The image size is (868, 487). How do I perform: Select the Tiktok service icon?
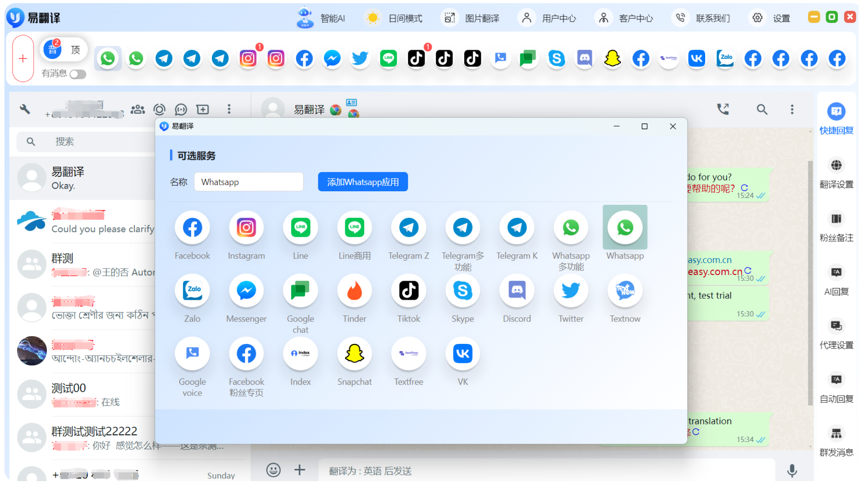coord(408,290)
